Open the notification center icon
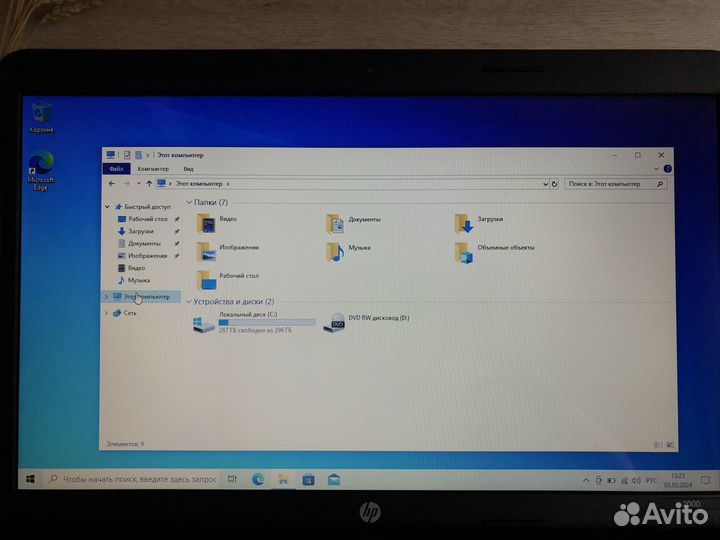Image resolution: width=720 pixels, height=540 pixels. [x=705, y=480]
